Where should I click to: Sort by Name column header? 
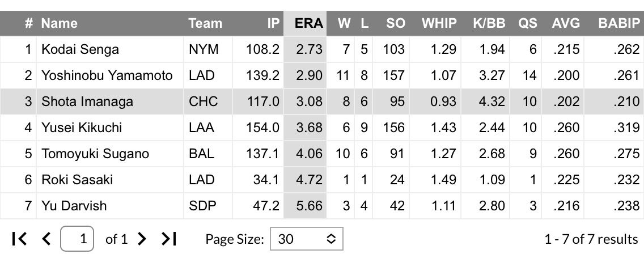59,23
